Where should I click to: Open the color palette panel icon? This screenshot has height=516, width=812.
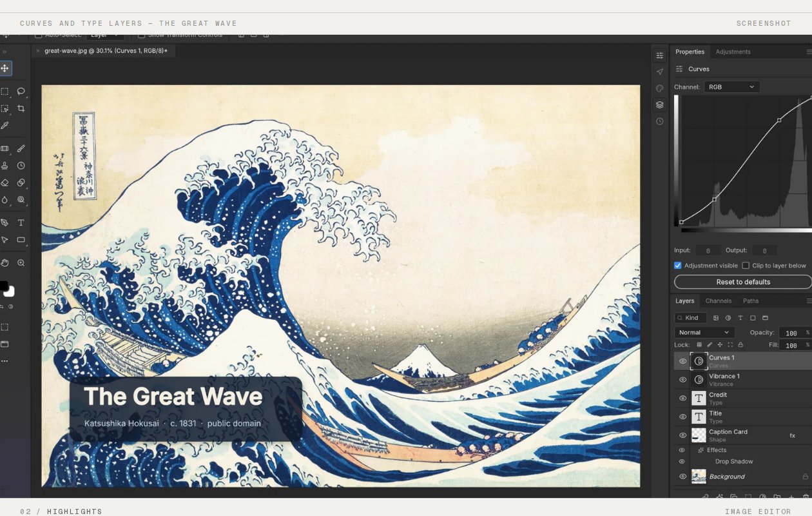pos(659,88)
